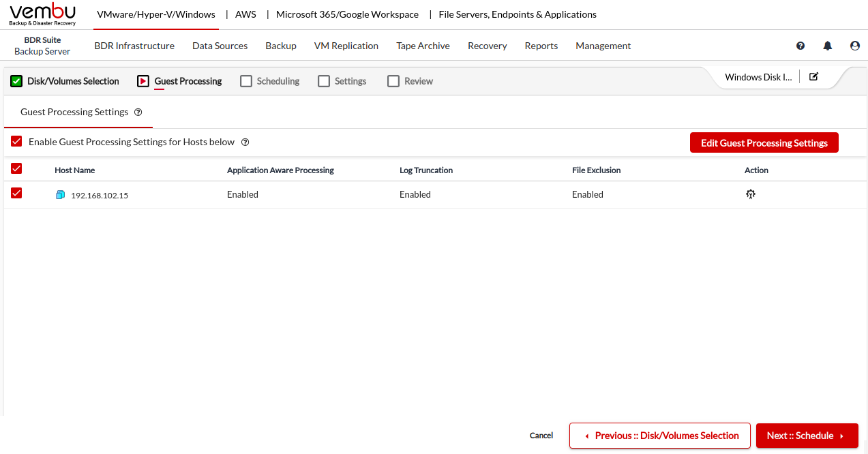
Task: Toggle the select-all hosts header checkbox
Action: click(x=16, y=169)
